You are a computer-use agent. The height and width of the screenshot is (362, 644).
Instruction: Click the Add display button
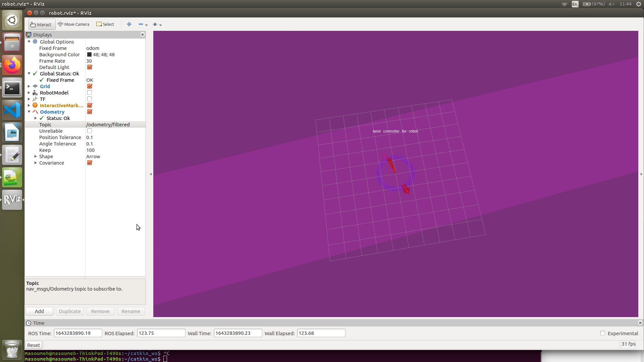(39, 311)
